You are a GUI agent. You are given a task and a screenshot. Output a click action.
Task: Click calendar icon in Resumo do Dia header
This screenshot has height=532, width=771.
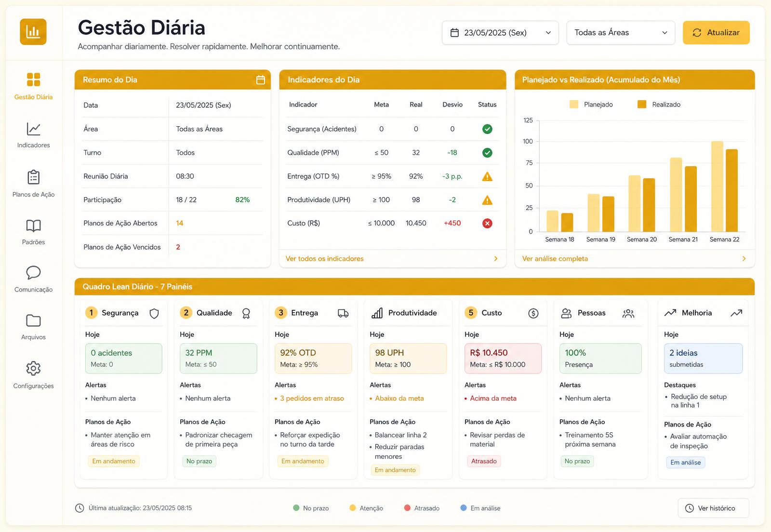(261, 80)
